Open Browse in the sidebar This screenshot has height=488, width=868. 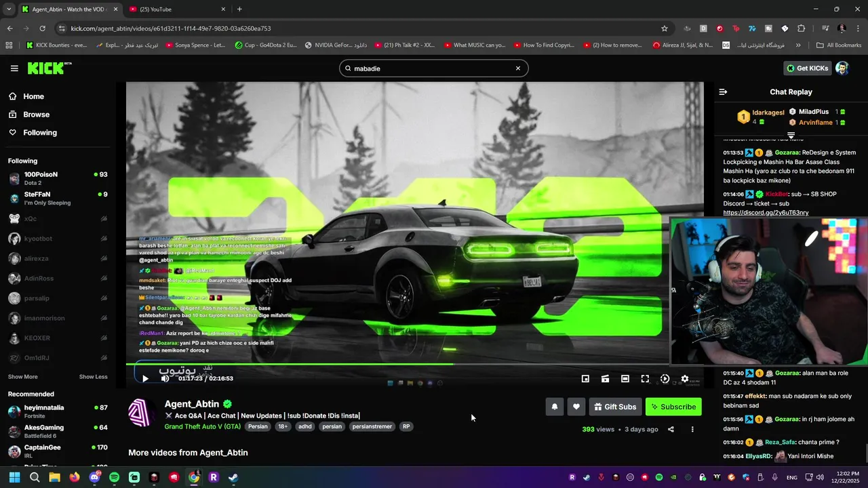click(36, 115)
